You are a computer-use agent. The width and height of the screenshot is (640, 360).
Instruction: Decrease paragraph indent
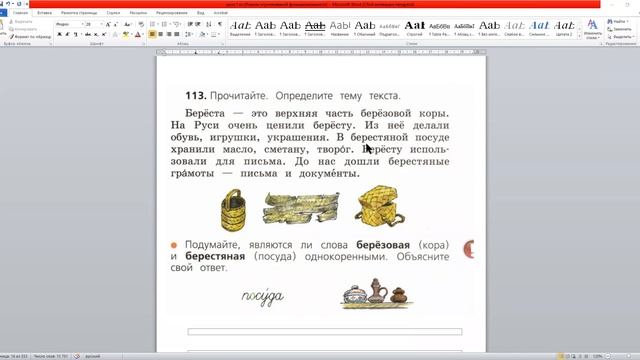(190, 24)
